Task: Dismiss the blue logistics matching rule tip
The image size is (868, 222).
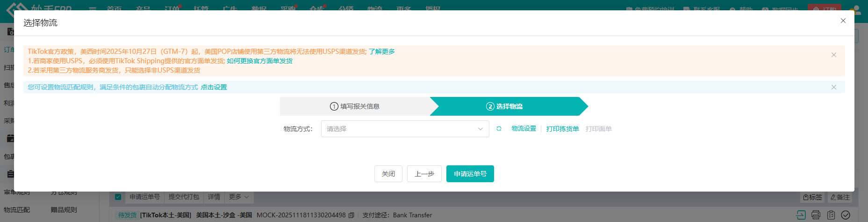Action: (833, 87)
